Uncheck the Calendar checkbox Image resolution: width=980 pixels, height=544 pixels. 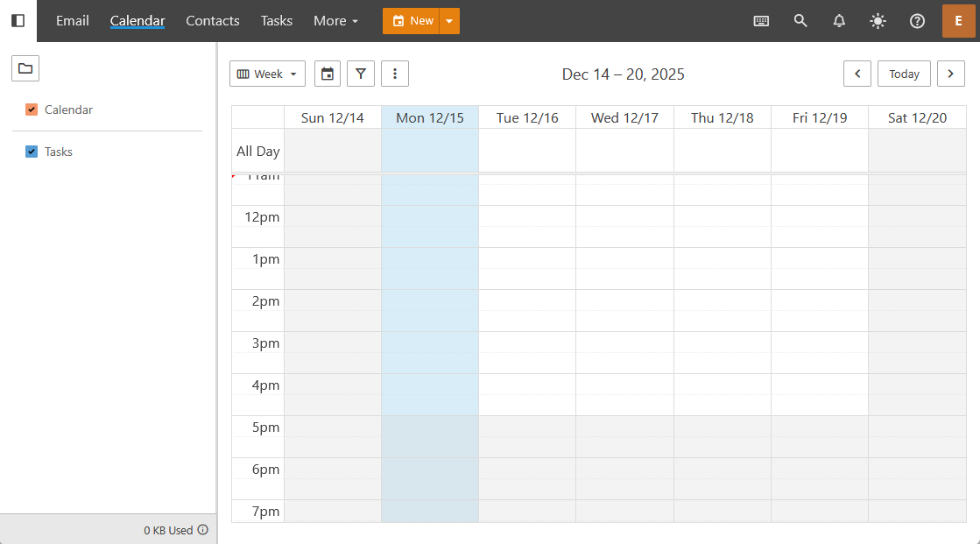click(x=32, y=110)
